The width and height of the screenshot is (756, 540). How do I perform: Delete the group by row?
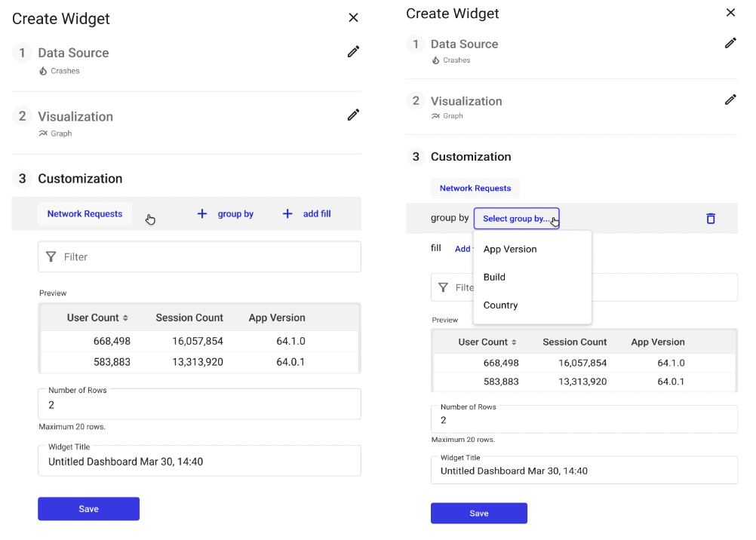click(711, 219)
